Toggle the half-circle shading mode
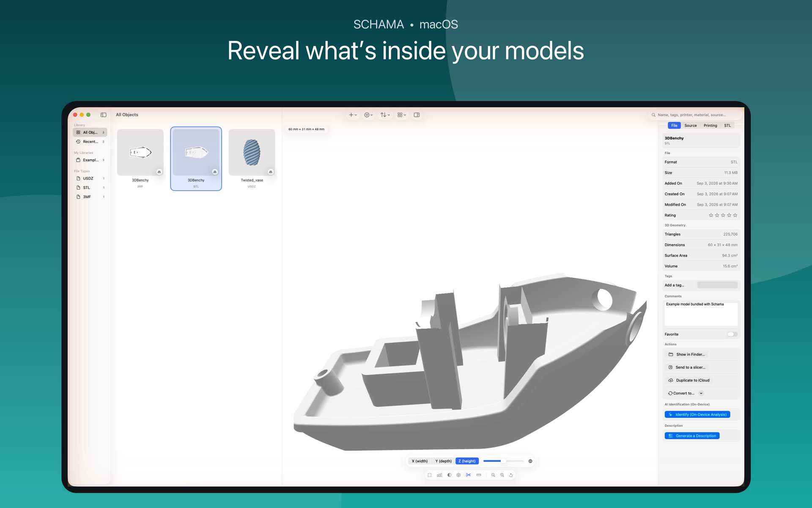Screen dimensions: 812x508 [449, 475]
